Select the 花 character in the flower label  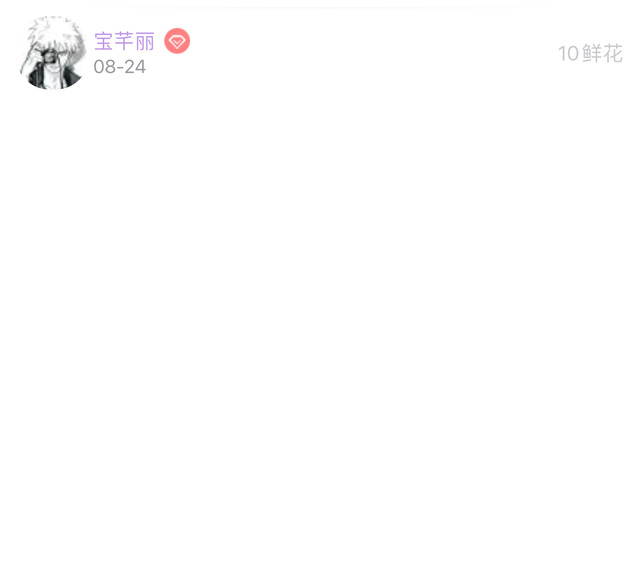click(613, 53)
